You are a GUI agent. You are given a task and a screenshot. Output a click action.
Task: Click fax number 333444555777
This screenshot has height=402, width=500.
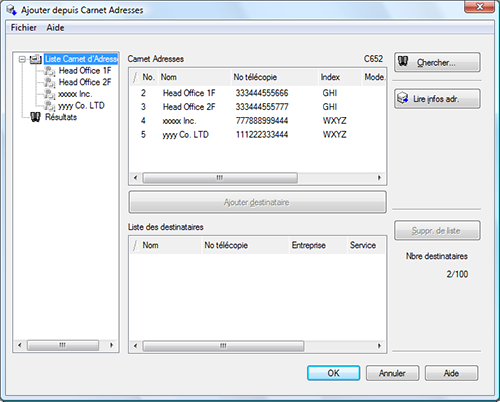tap(262, 107)
